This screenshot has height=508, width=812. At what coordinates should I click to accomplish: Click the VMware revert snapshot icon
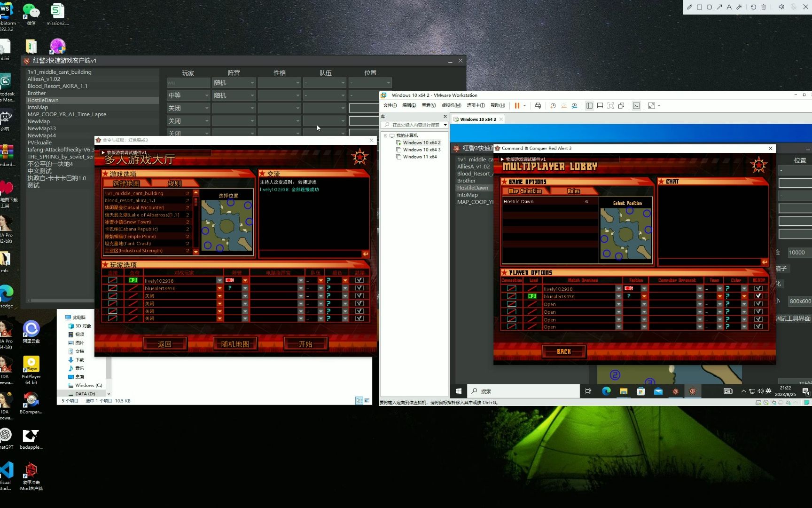coord(564,106)
